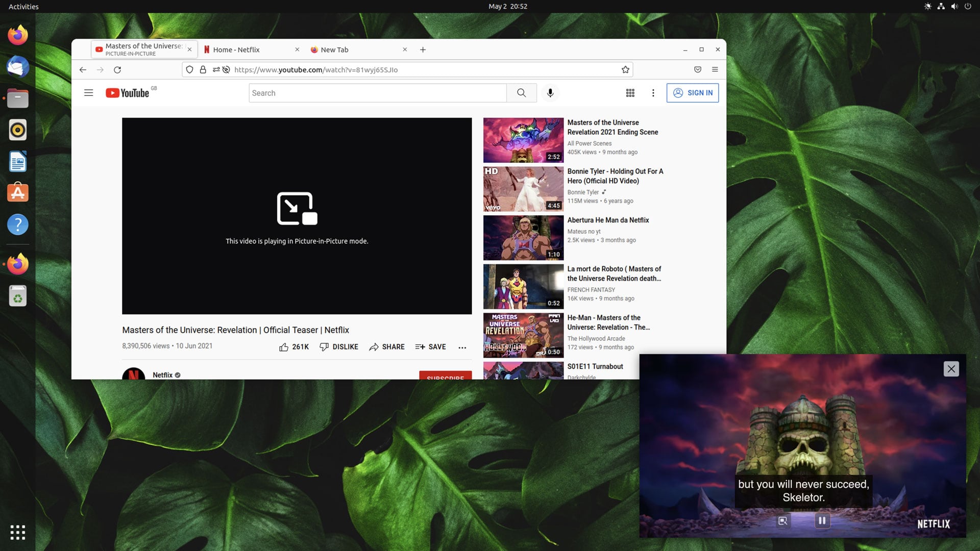Viewport: 980px width, 551px height.
Task: Pause the picture-in-picture video
Action: [x=822, y=521]
